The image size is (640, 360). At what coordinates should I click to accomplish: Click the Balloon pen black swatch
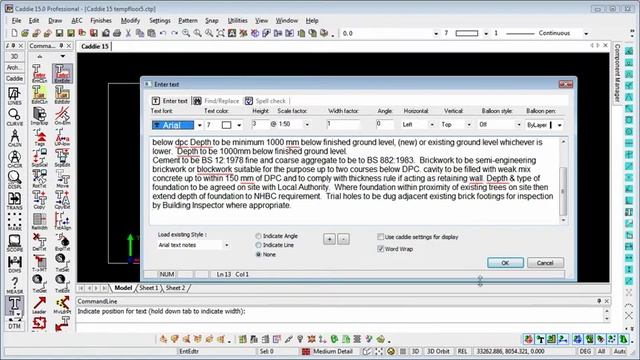pos(551,125)
